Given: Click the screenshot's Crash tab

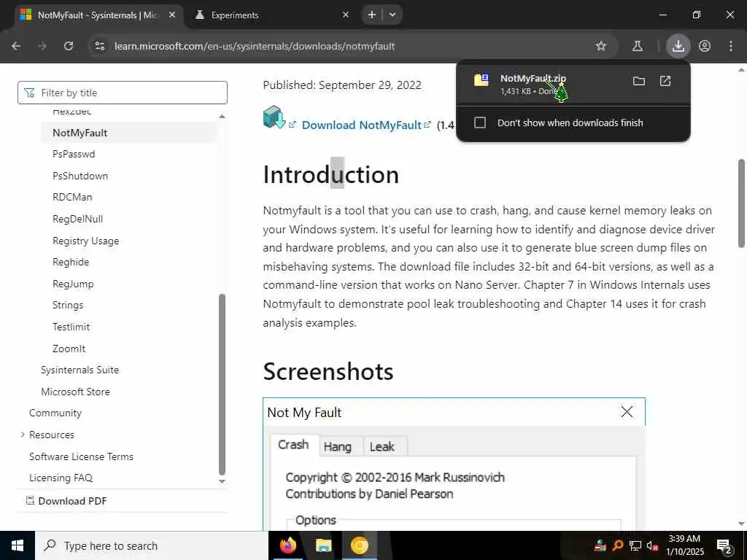Looking at the screenshot, I should [x=293, y=445].
